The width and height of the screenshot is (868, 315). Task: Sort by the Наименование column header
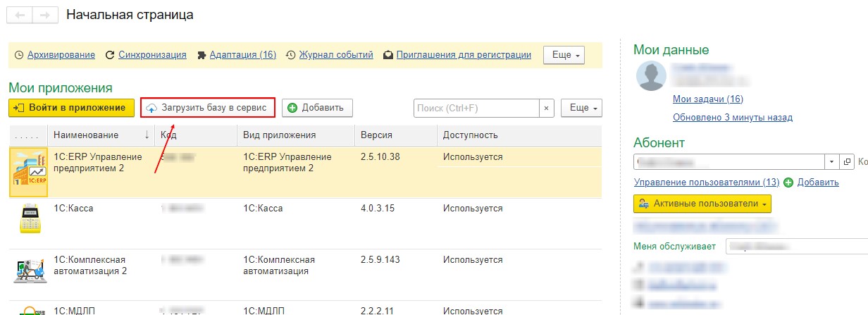[101, 135]
